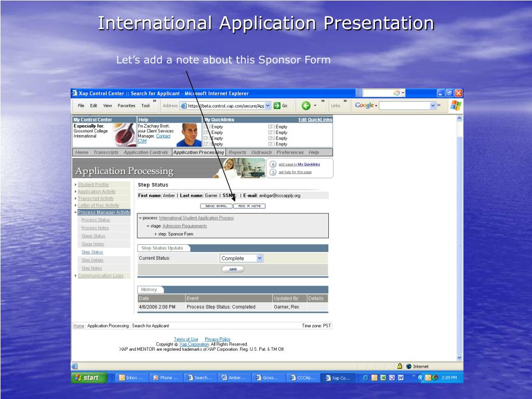Expand the step Sponsor Form triangle
Image resolution: width=532 pixels, height=399 pixels.
[156, 234]
